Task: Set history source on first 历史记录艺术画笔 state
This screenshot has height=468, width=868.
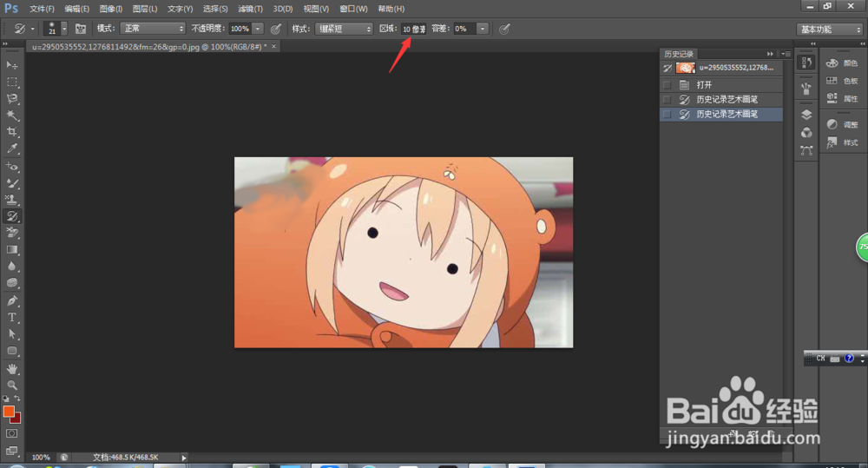Action: 667,100
